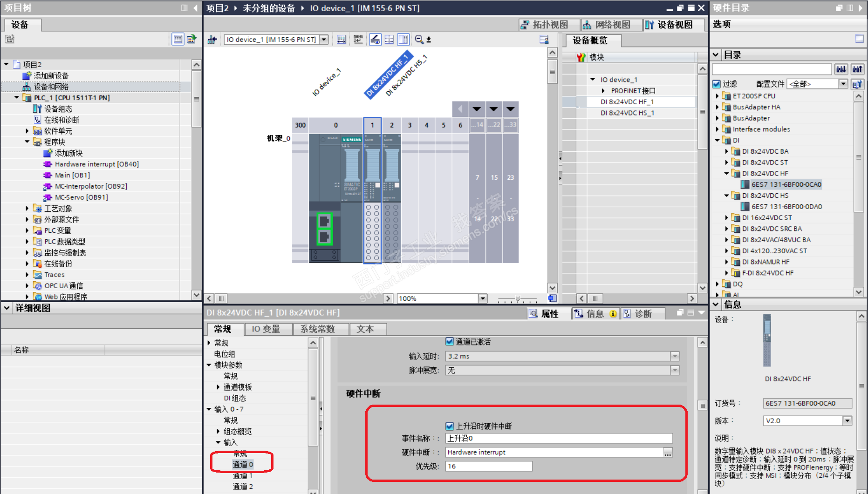Click the user pane layout icon in device toolbar
This screenshot has height=494, width=868.
pos(544,40)
